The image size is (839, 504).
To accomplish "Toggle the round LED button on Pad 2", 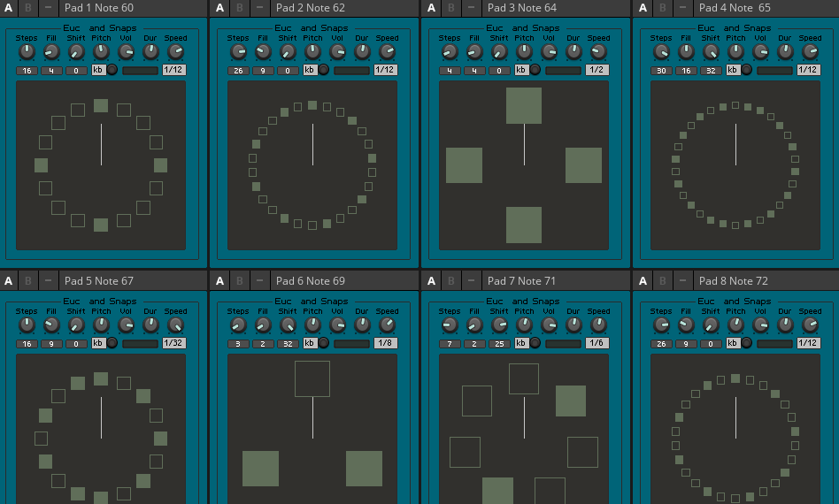I will coord(324,70).
